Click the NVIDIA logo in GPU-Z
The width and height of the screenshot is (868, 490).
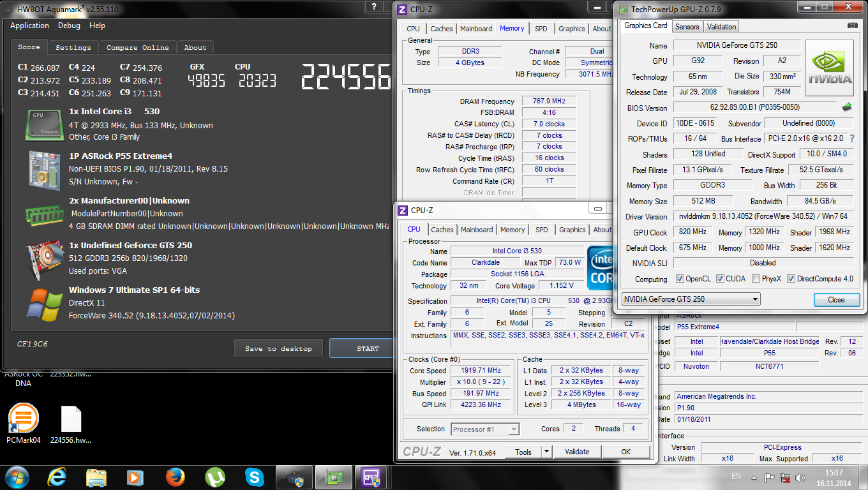point(830,68)
